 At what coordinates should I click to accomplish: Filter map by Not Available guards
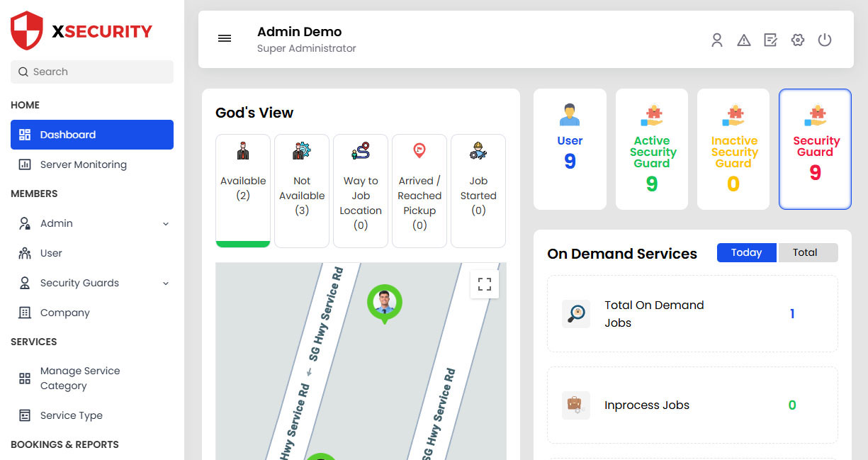tap(302, 189)
